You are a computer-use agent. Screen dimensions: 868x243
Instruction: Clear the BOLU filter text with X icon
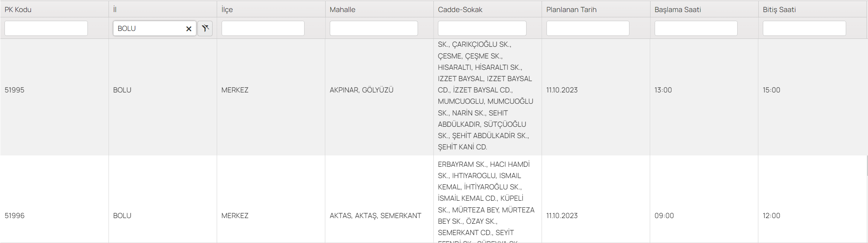click(x=189, y=29)
